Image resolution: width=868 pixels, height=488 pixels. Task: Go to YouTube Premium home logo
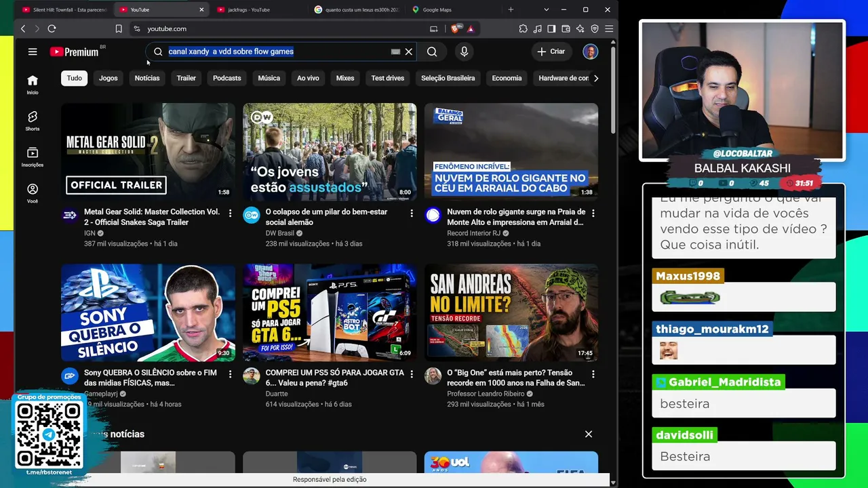(x=75, y=52)
